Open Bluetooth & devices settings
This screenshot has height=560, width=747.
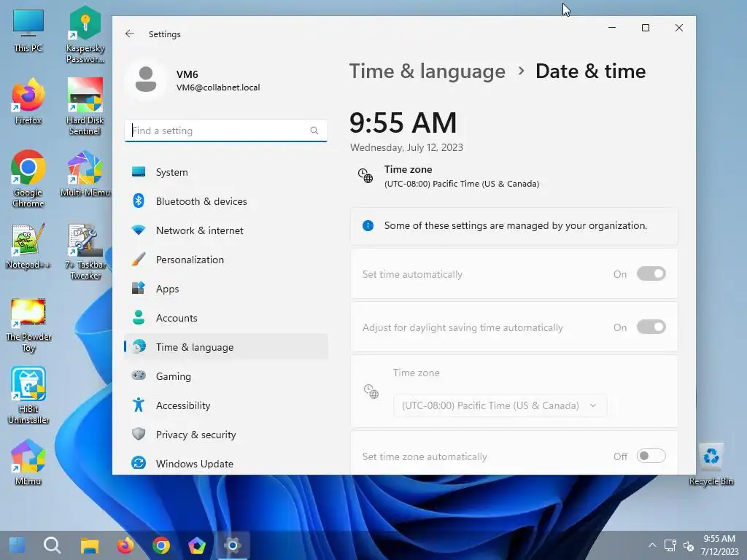point(226,201)
